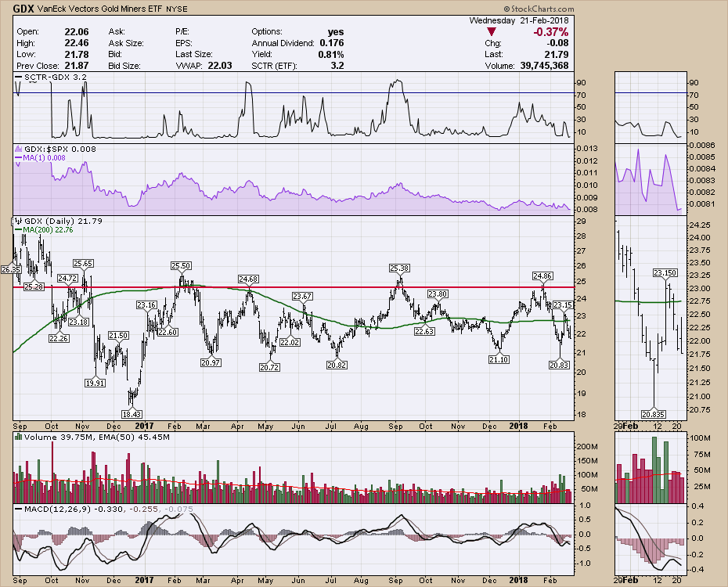Click the red down-triangle change indicator
Image resolution: width=728 pixels, height=587 pixels.
pyautogui.click(x=492, y=31)
